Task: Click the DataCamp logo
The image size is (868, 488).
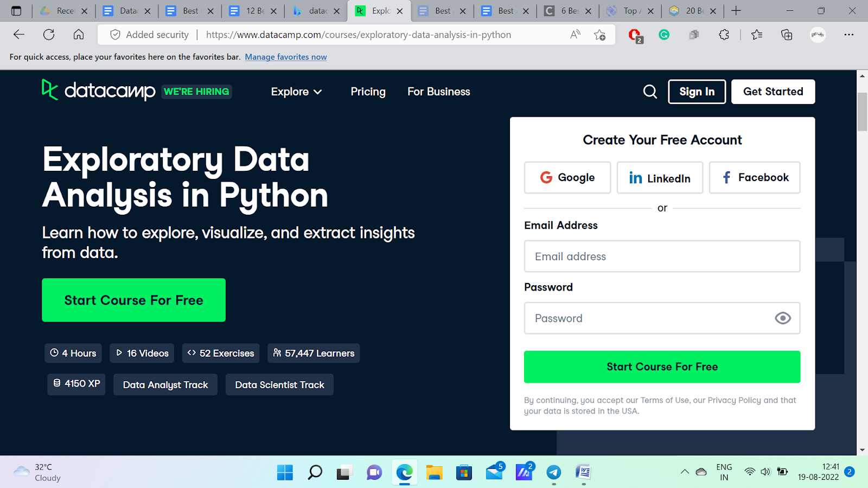Action: tap(99, 91)
